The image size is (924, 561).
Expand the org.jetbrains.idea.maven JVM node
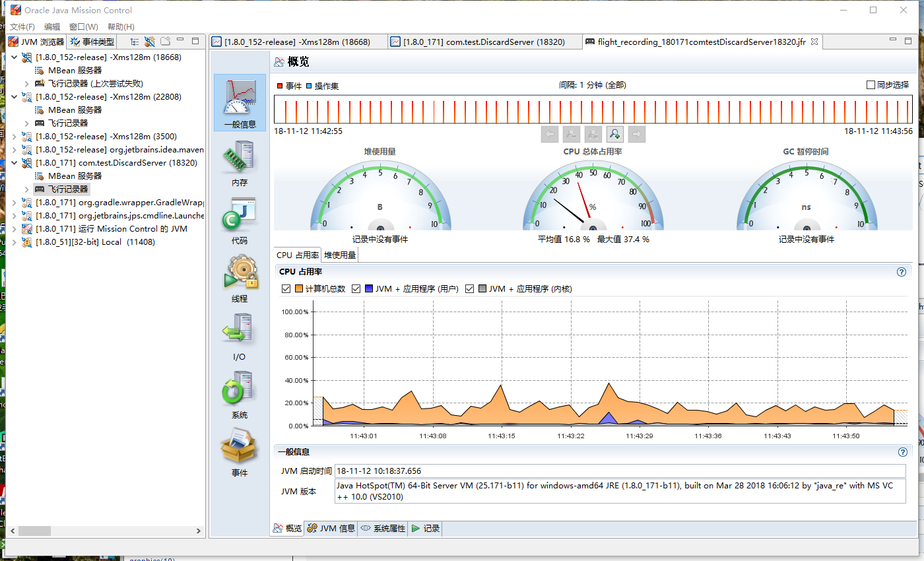[x=15, y=150]
